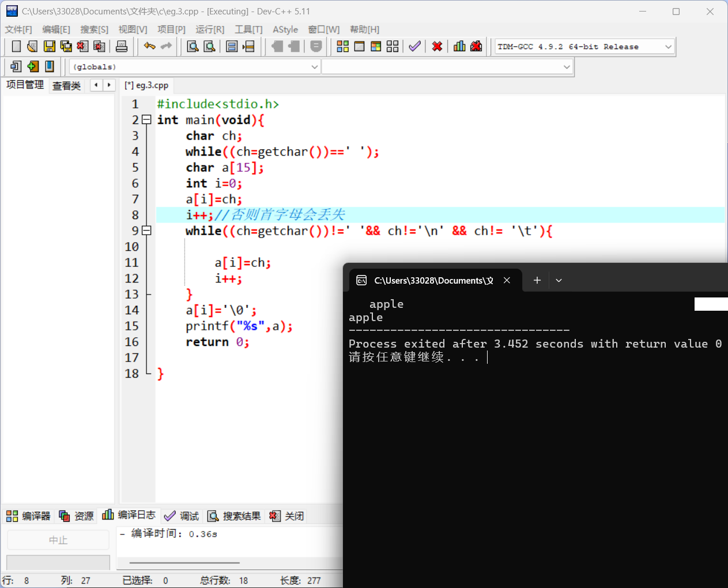Open the 工具[T] menu

[x=248, y=29]
